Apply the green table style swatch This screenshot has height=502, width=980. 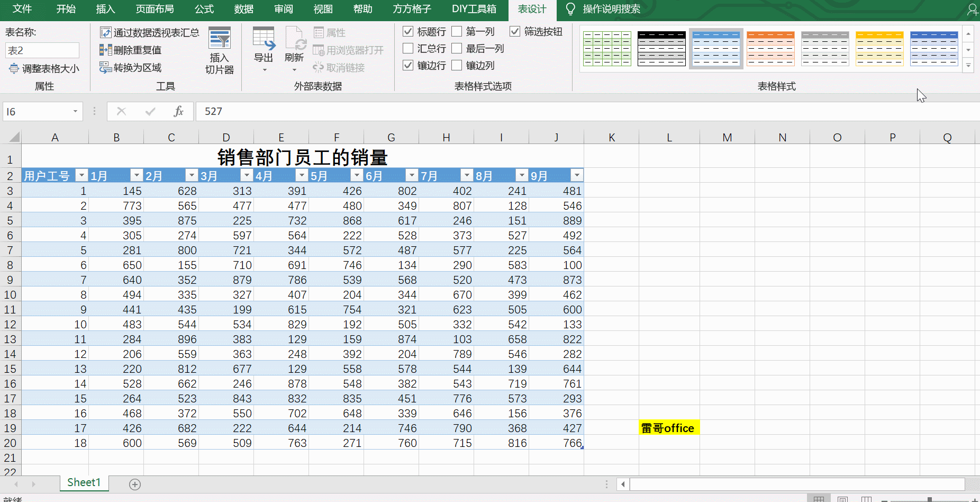(x=607, y=48)
